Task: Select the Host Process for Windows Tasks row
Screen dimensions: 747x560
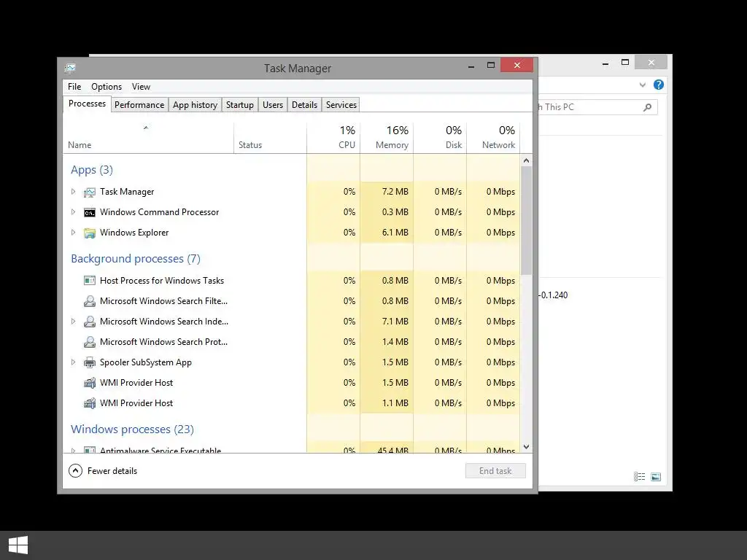Action: coord(291,281)
